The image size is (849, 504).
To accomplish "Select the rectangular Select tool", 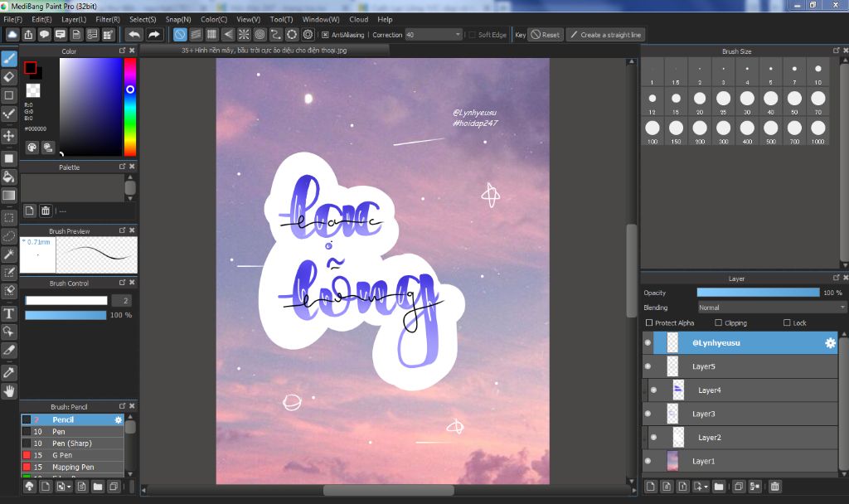I will [9, 218].
